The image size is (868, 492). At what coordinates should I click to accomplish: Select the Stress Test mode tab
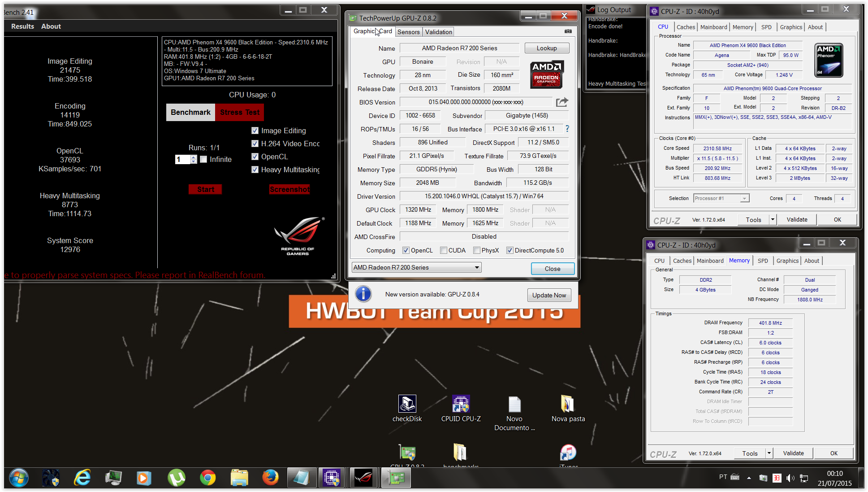click(240, 112)
